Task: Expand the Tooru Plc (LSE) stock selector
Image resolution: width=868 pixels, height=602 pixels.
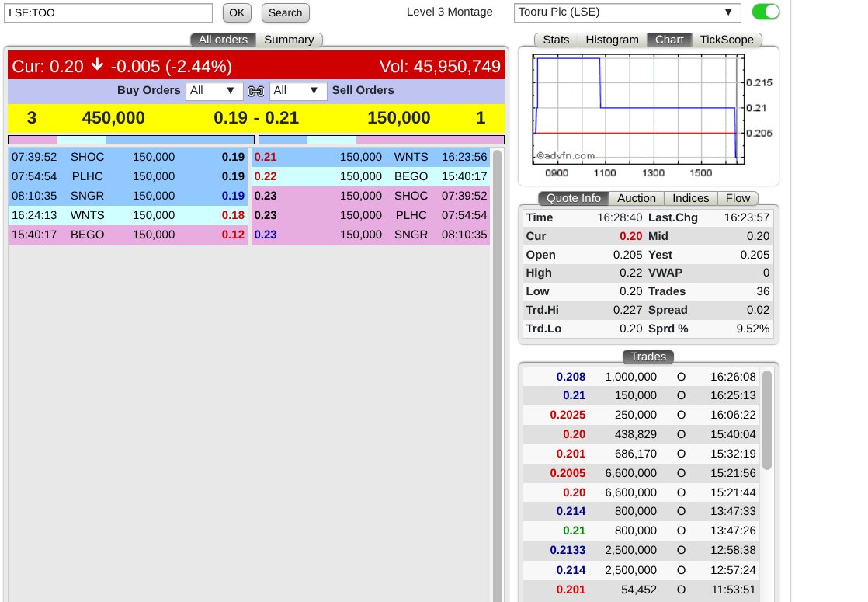Action: pyautogui.click(x=627, y=12)
